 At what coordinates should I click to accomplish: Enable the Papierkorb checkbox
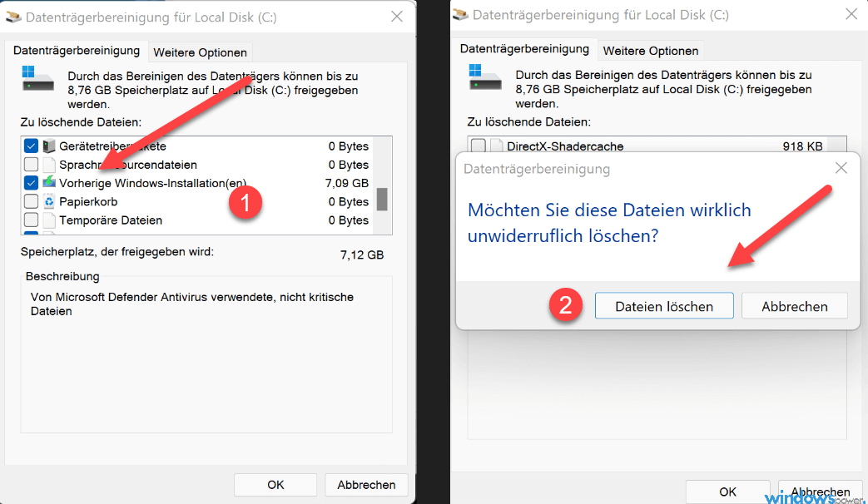point(30,201)
